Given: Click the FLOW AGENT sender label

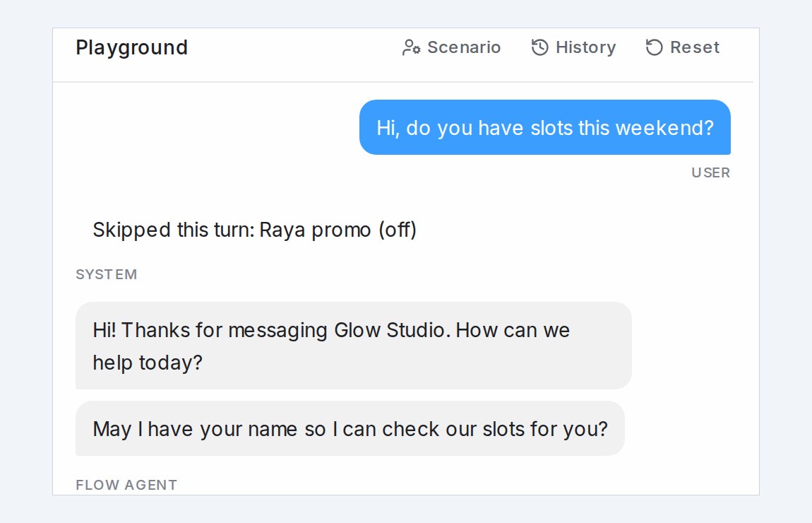Looking at the screenshot, I should coord(126,485).
